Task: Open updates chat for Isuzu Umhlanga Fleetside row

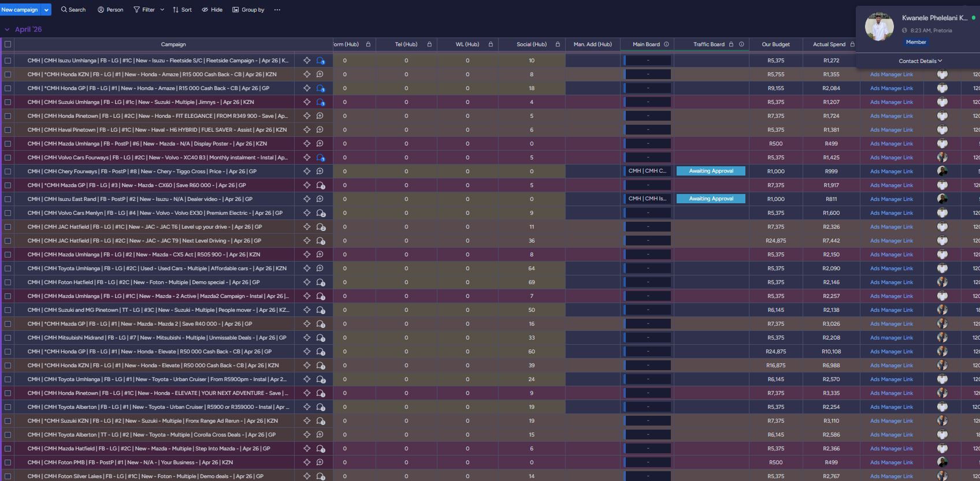Action: [320, 61]
